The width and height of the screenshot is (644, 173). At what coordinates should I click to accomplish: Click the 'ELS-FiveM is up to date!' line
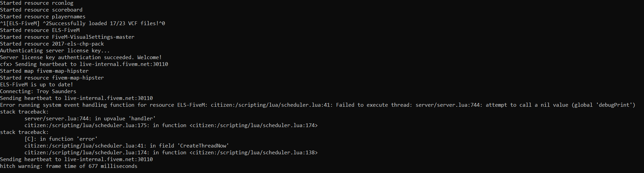[x=37, y=85]
